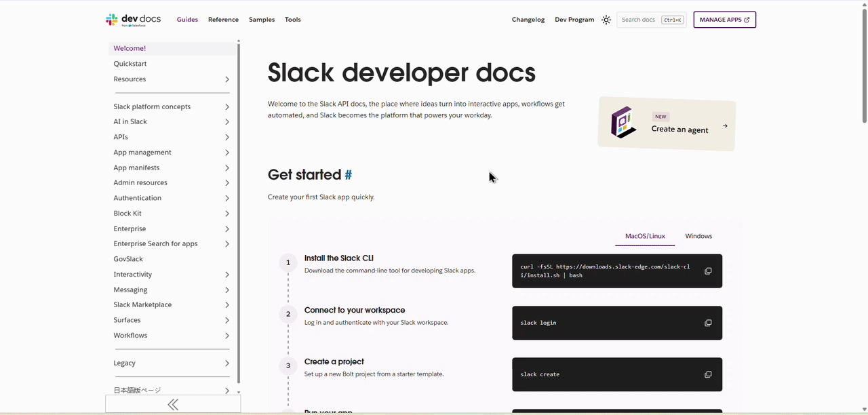Open the Guides nav item
This screenshot has width=868, height=415.
[187, 20]
